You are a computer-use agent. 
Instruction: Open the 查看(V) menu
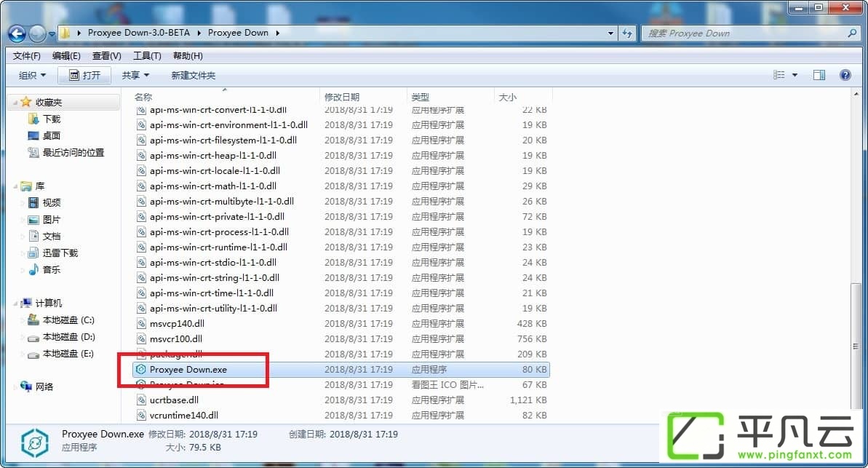107,56
